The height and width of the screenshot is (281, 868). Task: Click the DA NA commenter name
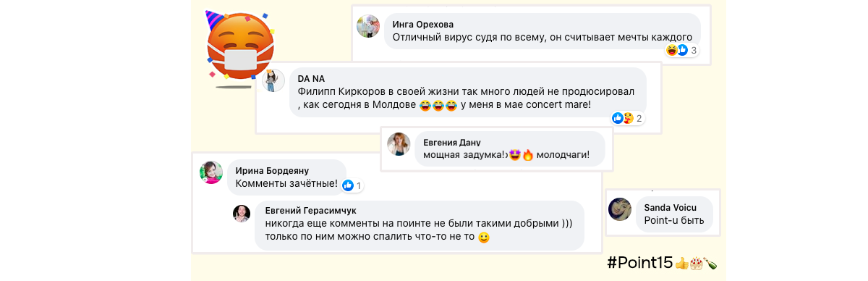(x=312, y=78)
